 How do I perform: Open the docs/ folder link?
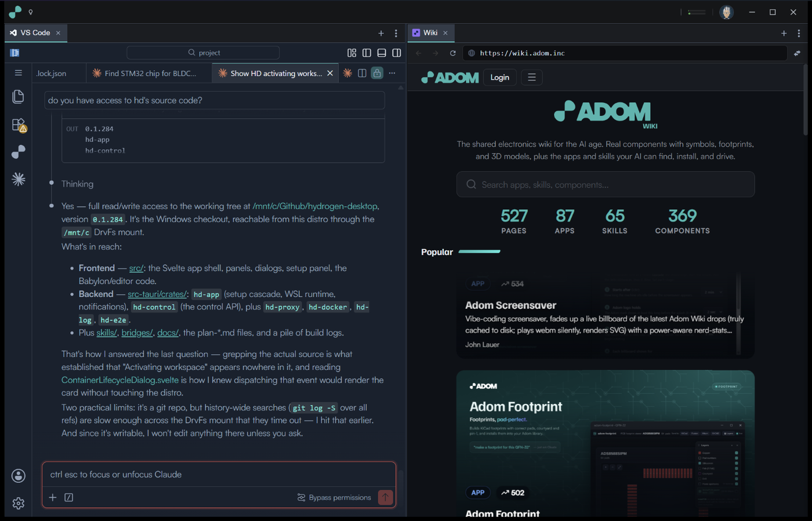[x=168, y=333]
